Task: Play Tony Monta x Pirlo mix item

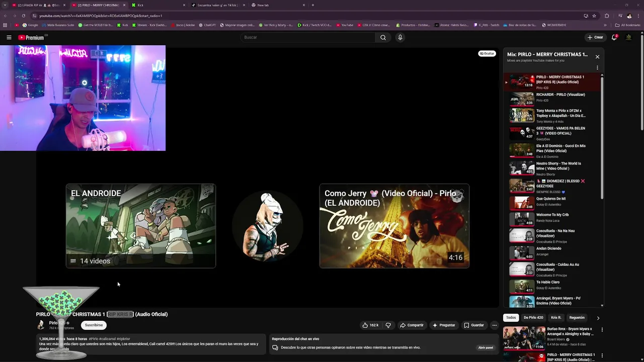Action: click(552, 116)
